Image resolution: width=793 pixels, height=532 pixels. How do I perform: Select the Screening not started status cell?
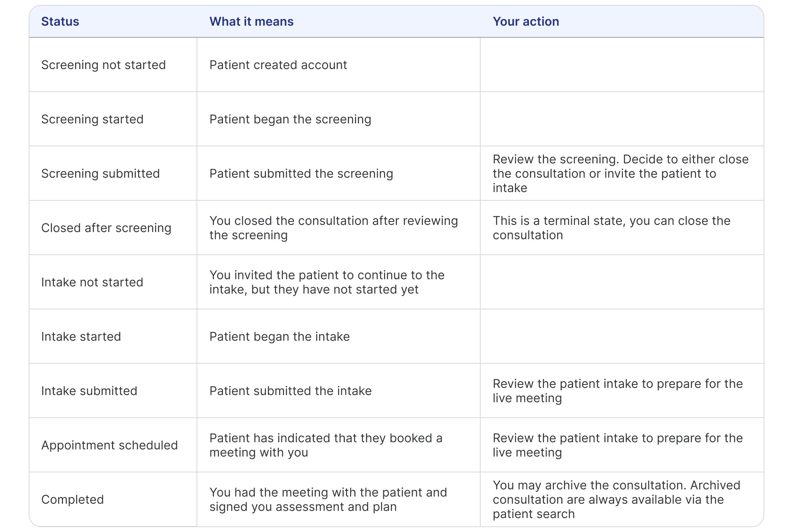[x=103, y=65]
